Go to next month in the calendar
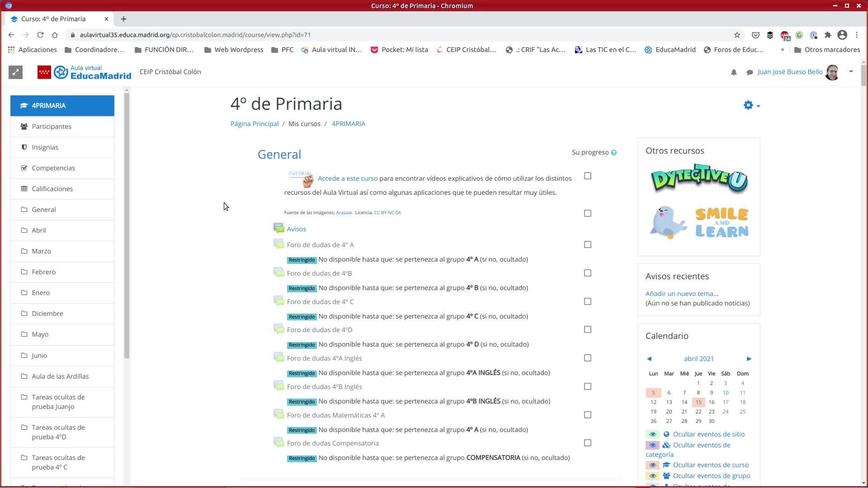The height and width of the screenshot is (488, 868). [749, 359]
